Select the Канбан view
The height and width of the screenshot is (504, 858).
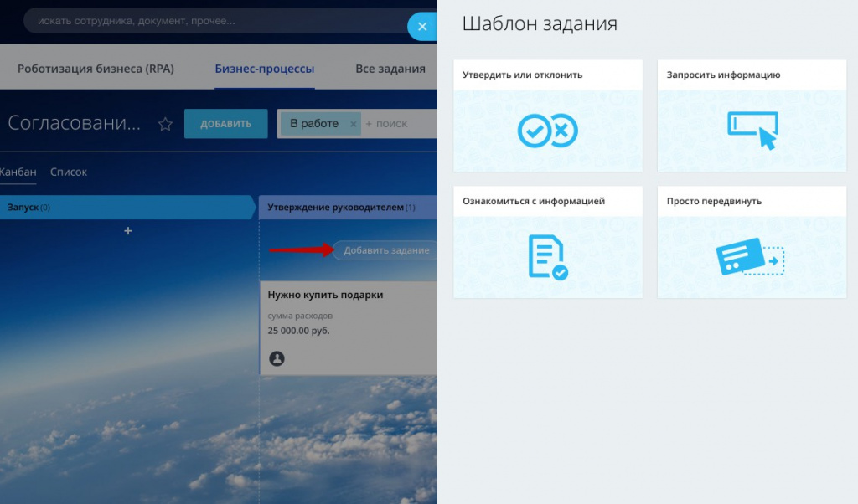tap(18, 172)
